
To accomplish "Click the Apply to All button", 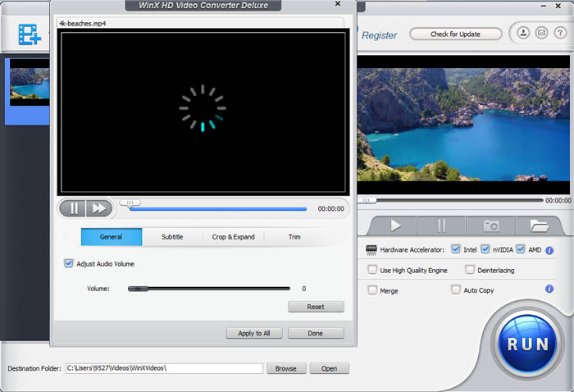I will (x=254, y=333).
